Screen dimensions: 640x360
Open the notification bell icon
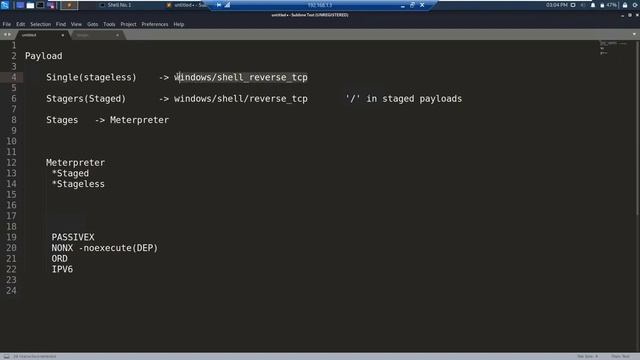coord(593,5)
